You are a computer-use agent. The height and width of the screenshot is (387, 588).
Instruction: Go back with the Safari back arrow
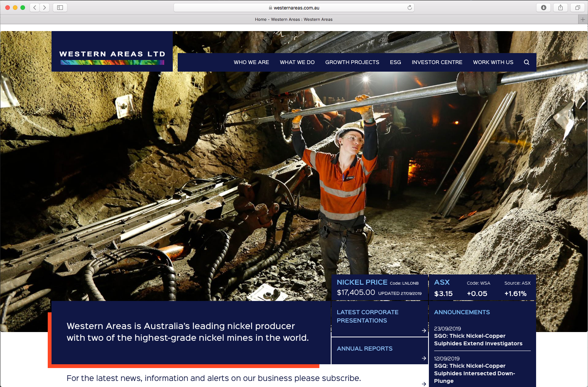coord(35,8)
